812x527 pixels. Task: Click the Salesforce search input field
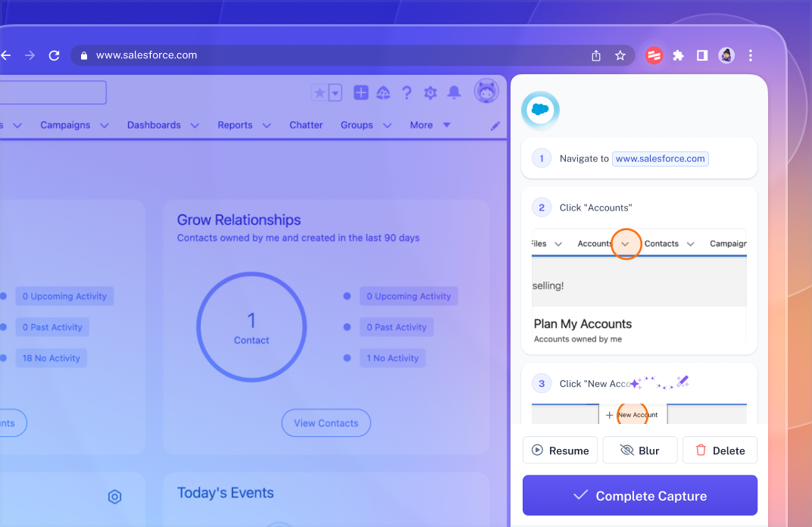coord(53,92)
